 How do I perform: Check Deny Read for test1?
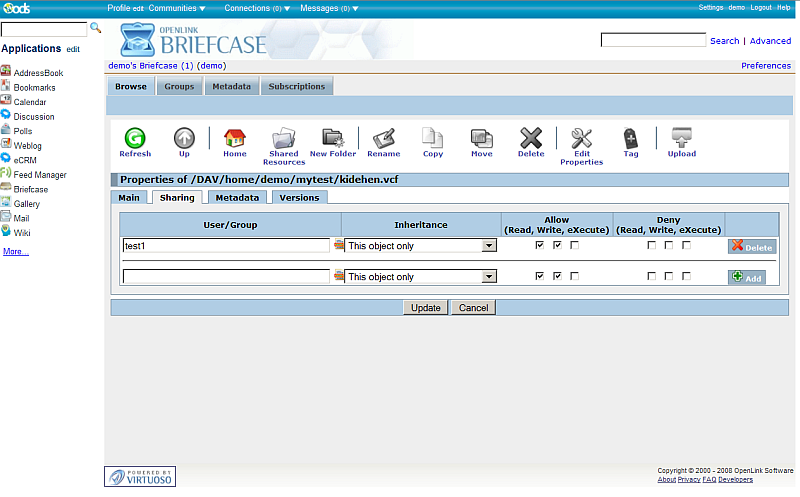click(x=652, y=245)
